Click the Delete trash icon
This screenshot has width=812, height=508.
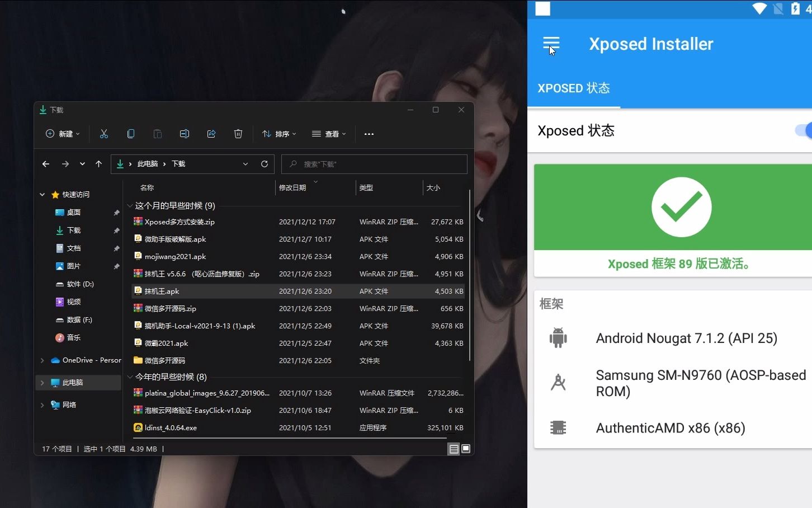click(x=238, y=134)
